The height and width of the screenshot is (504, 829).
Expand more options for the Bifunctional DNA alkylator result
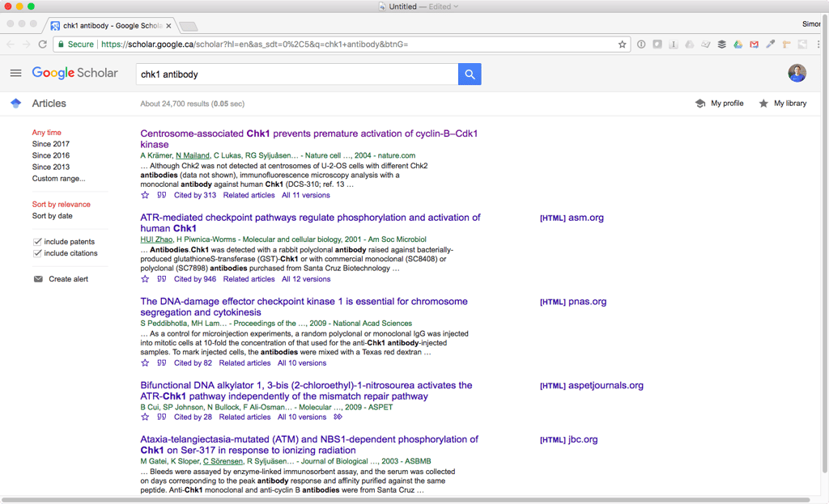click(x=338, y=417)
